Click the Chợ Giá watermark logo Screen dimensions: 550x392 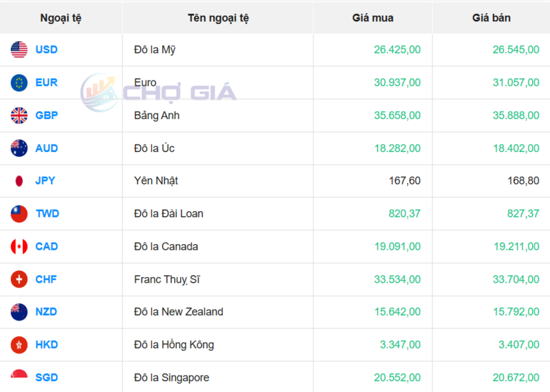pos(158,93)
